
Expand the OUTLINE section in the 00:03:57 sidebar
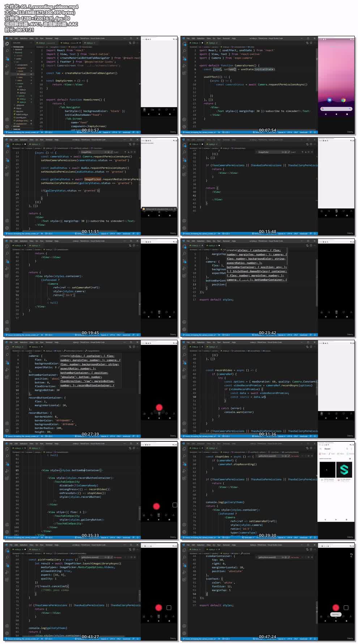tap(16, 126)
